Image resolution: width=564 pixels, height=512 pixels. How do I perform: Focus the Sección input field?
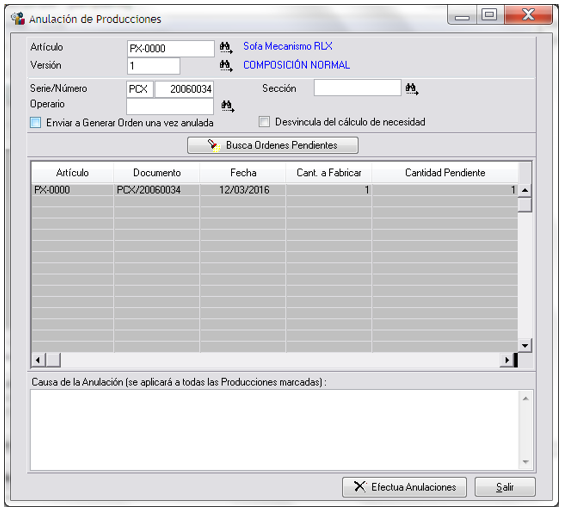point(358,88)
